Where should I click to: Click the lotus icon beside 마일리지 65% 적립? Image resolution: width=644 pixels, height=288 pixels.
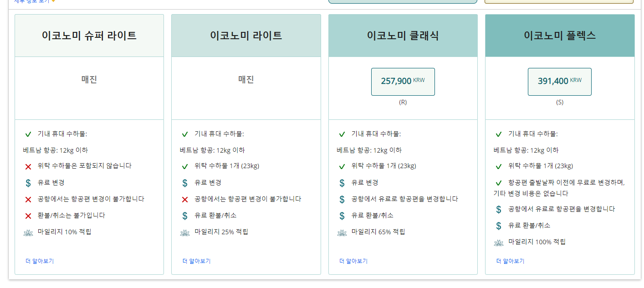coord(342,231)
